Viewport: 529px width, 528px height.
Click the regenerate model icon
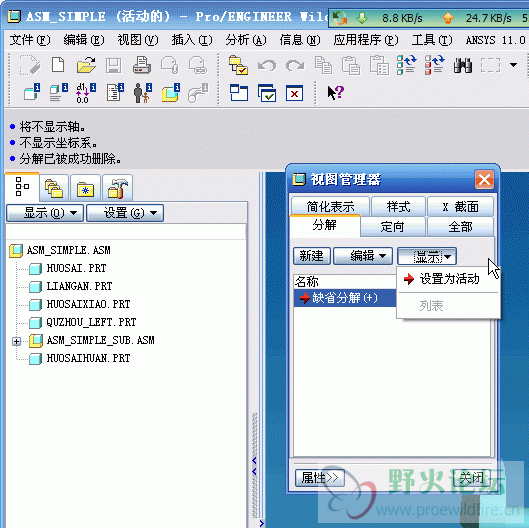[407, 65]
